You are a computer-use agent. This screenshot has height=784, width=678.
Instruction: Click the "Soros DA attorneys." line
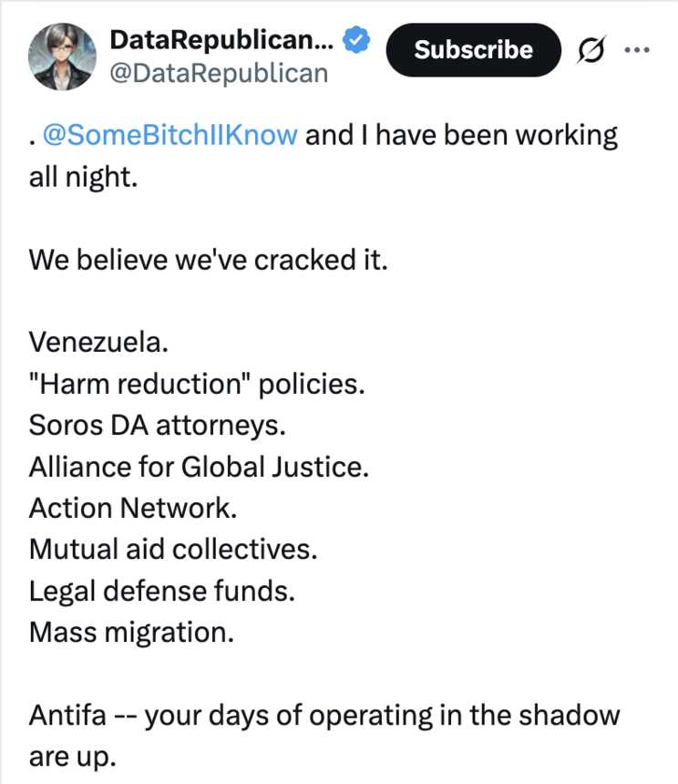tap(168, 425)
